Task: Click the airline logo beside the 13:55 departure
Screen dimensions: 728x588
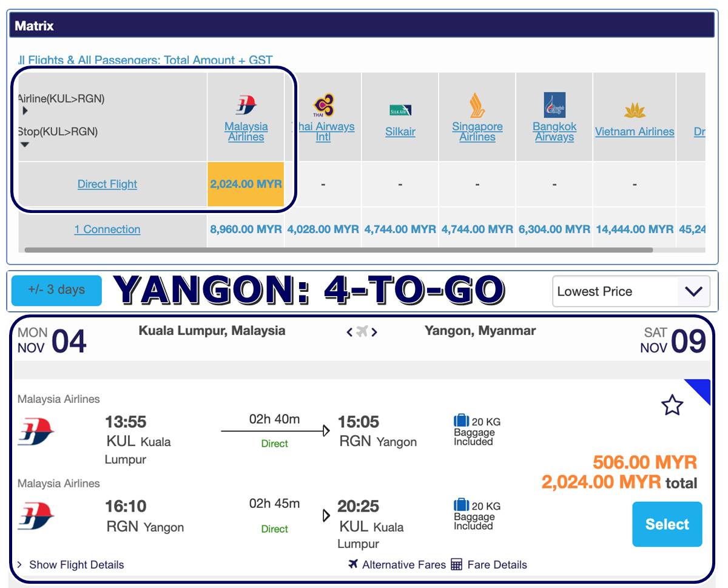Action: click(36, 431)
